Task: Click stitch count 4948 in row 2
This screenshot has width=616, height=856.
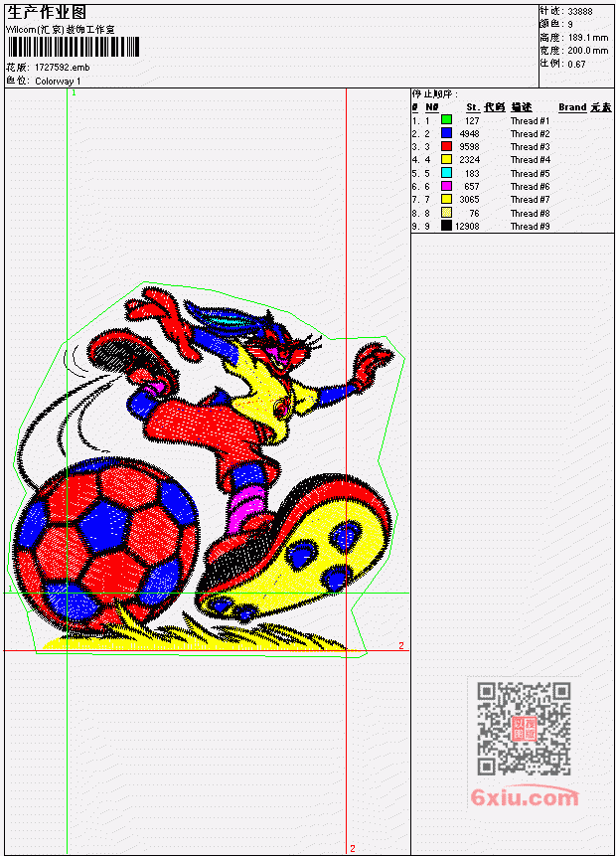Action: click(x=469, y=134)
